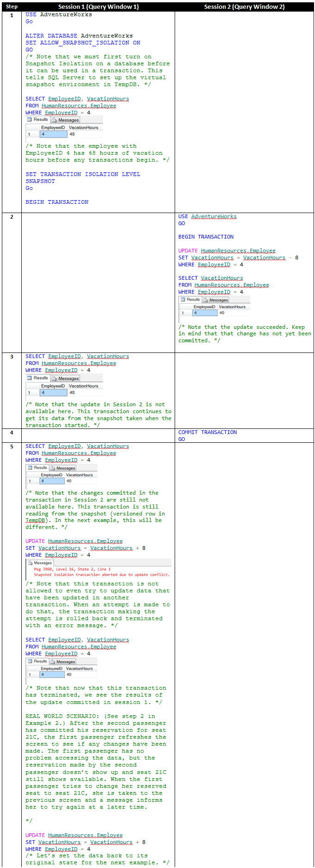Click the 'SET TRANSACTION ISOLATION LEVEL' line
Image resolution: width=315 pixels, height=868 pixels.
(x=83, y=174)
